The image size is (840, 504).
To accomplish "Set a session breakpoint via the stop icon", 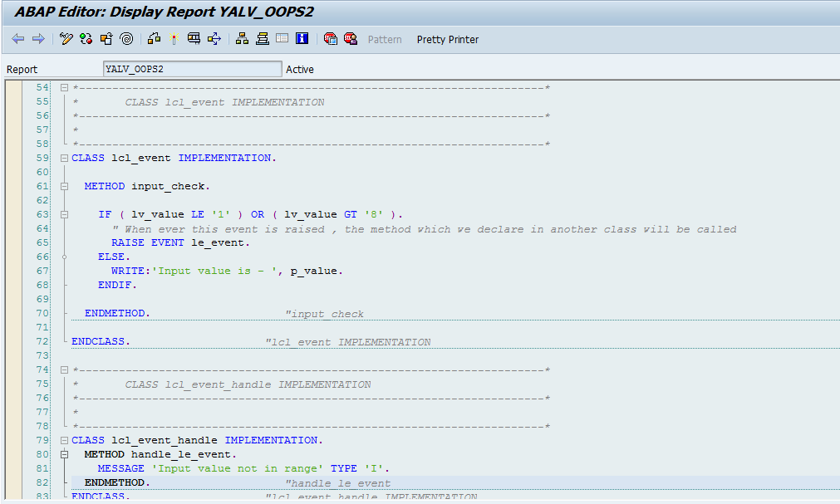I will [331, 39].
